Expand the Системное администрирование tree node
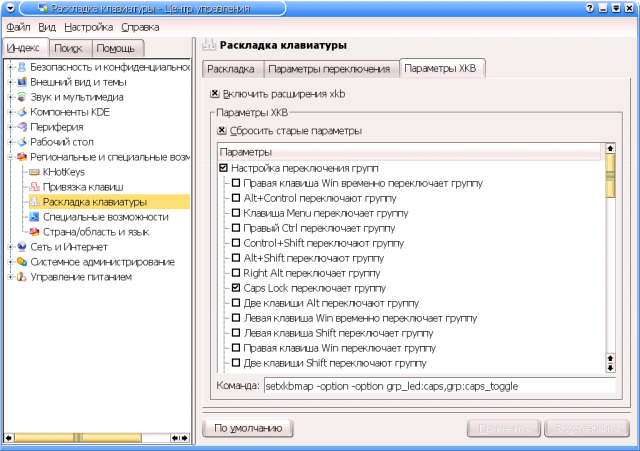Viewport: 640px width, 451px height. point(10,262)
